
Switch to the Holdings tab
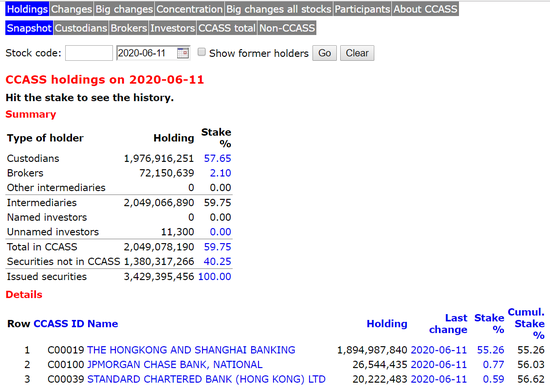27,9
